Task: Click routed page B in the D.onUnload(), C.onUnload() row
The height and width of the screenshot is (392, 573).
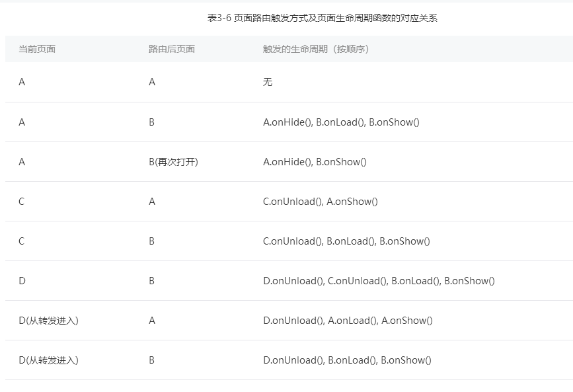Action: 151,281
